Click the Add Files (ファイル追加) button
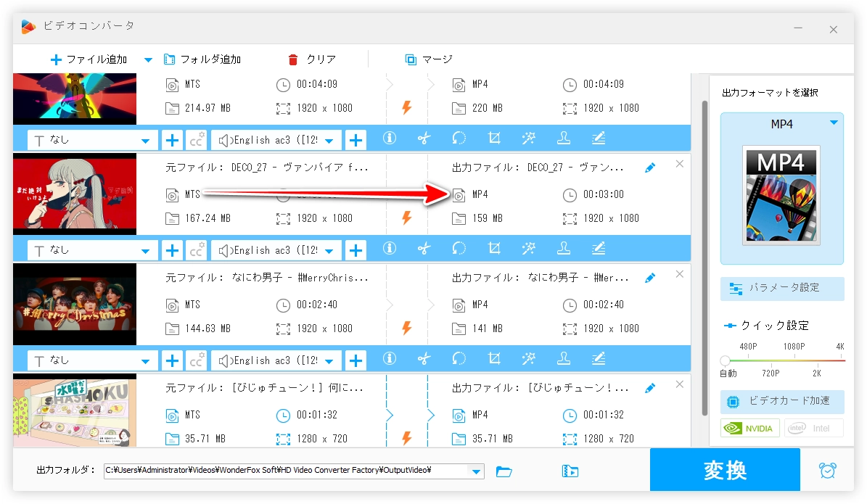Image resolution: width=867 pixels, height=504 pixels. click(x=89, y=59)
